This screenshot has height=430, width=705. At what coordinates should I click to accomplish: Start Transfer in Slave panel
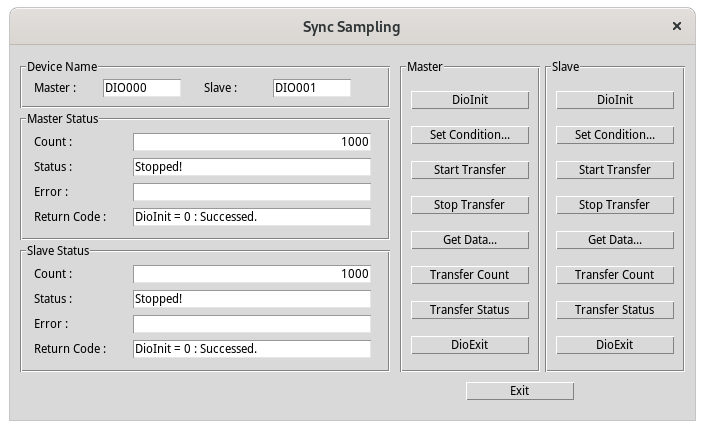point(614,170)
